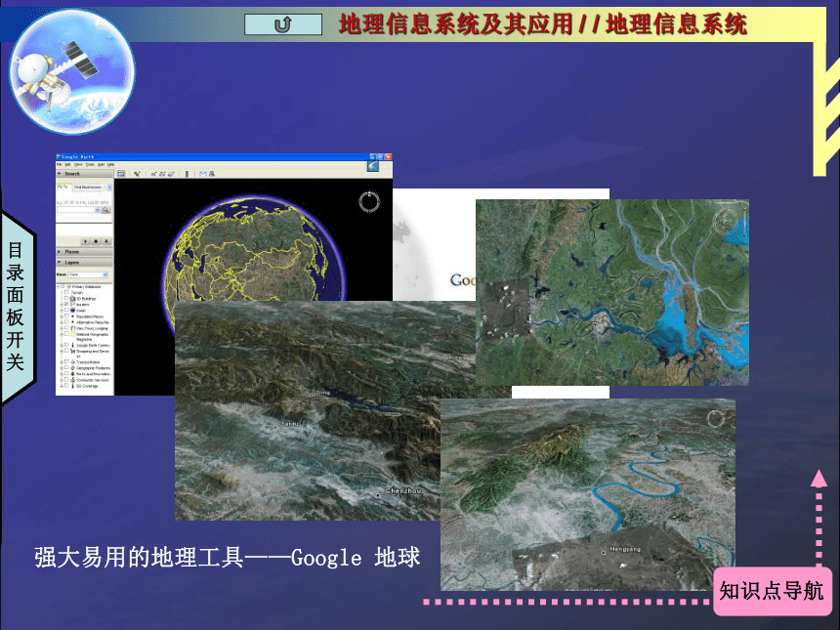Enable the 3D Buildings layer checkbox

66,298
